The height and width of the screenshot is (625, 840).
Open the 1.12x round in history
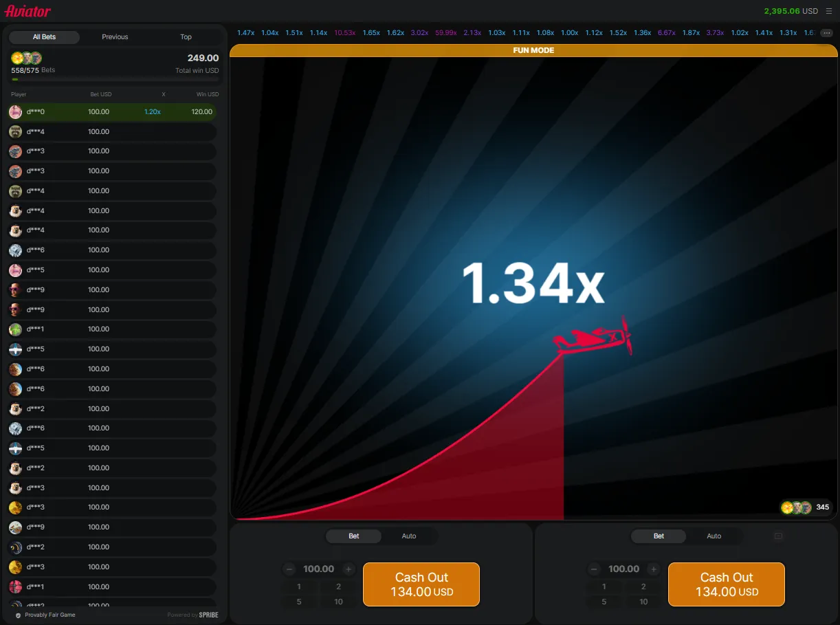[594, 33]
